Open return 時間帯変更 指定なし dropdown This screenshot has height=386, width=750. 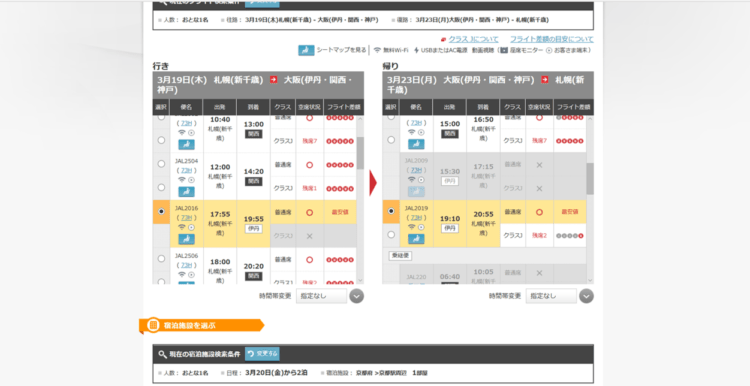(551, 296)
